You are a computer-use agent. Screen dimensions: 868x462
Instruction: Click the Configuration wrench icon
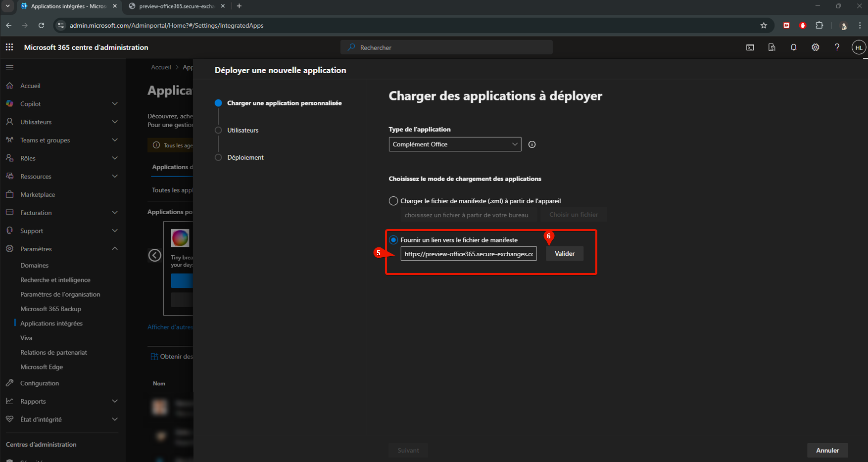(9, 383)
